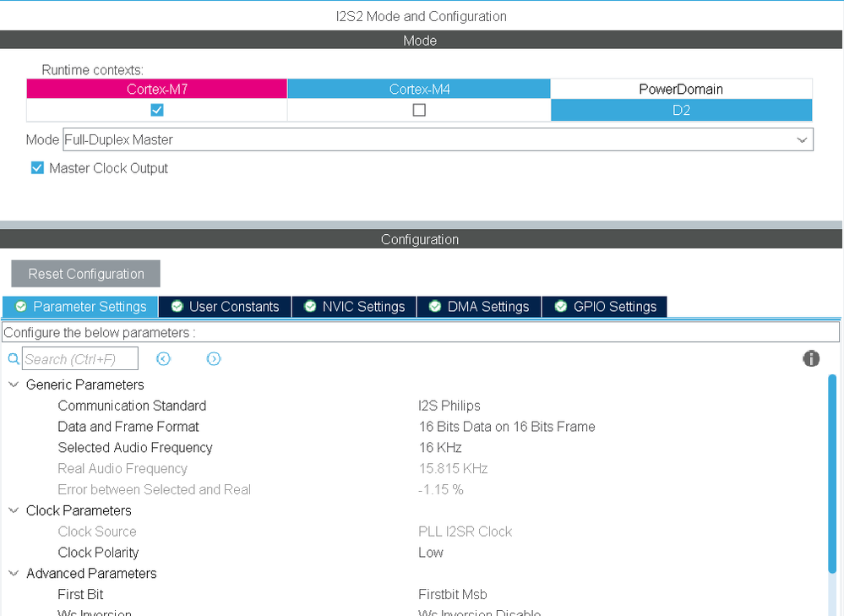The image size is (844, 616).
Task: Open the GPIO Settings tab
Action: 604,307
